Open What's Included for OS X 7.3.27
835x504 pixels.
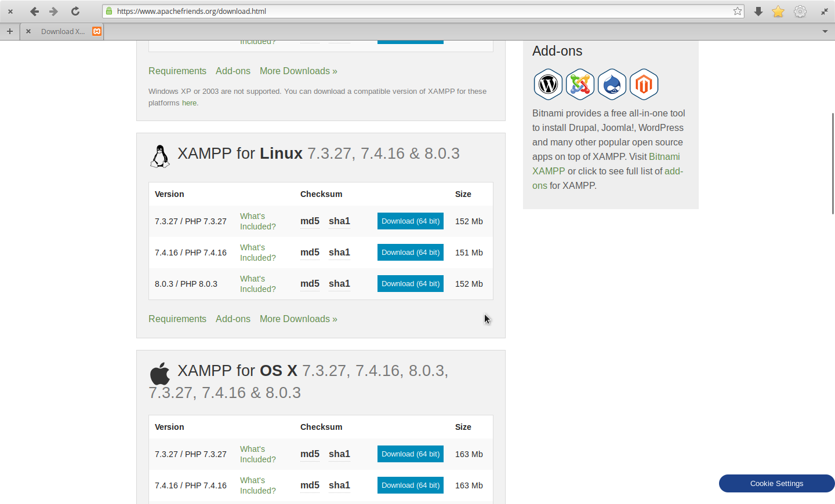(x=258, y=454)
